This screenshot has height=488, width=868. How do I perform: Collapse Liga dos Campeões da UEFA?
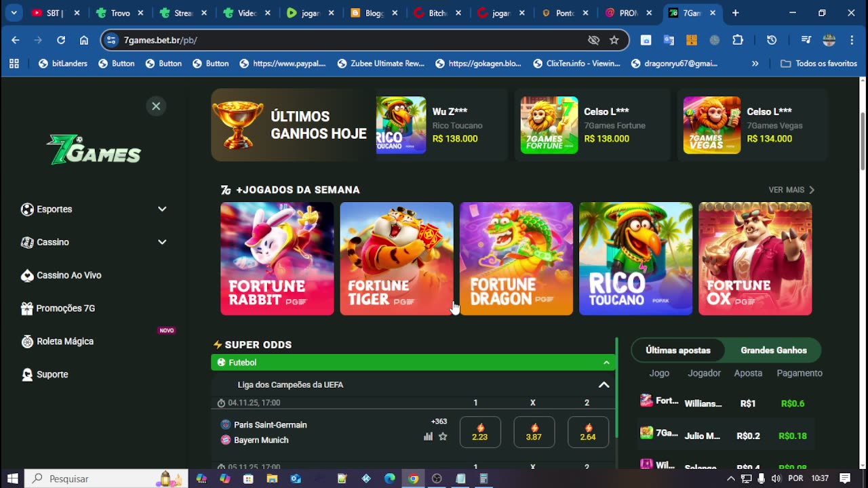click(604, 385)
